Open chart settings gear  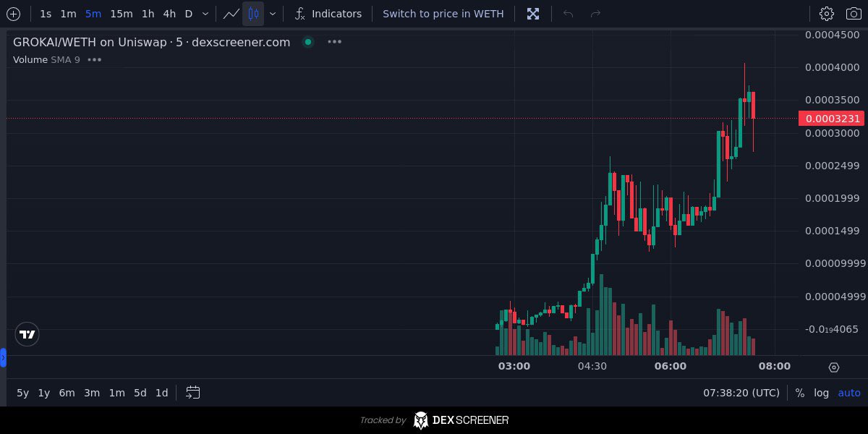coord(827,14)
